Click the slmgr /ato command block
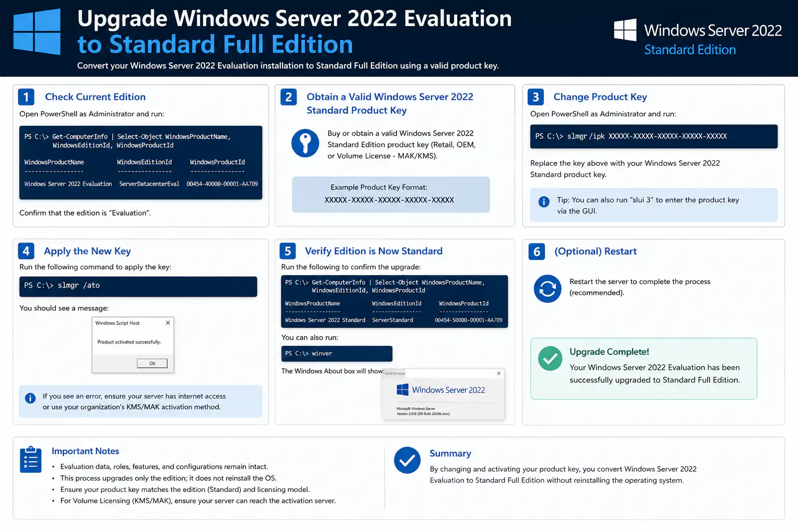 [x=138, y=286]
